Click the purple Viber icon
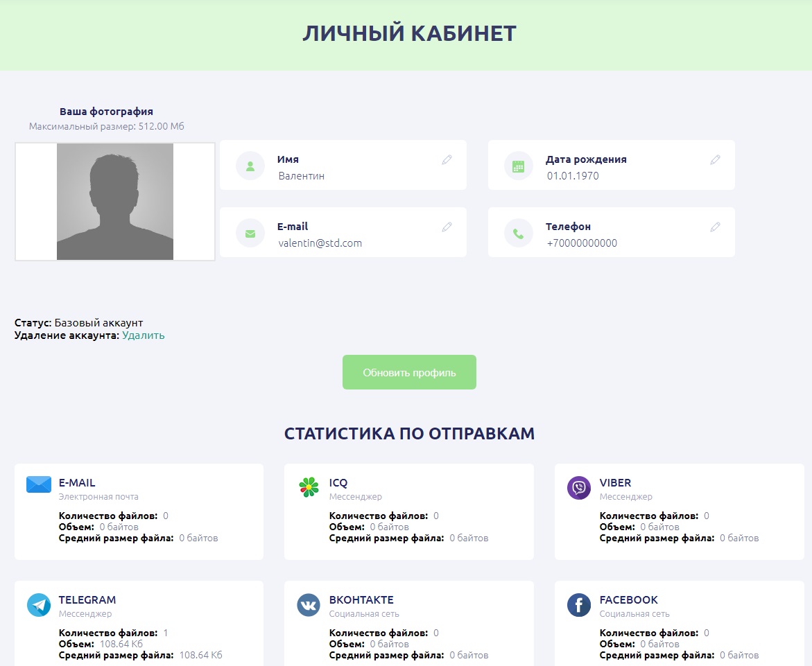The image size is (812, 666). click(x=579, y=488)
